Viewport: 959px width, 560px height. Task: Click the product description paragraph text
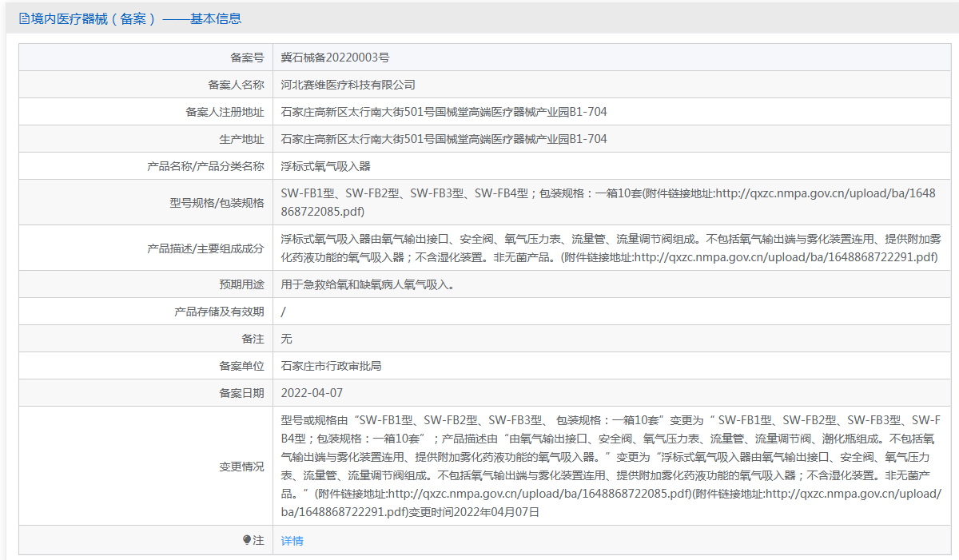click(611, 248)
